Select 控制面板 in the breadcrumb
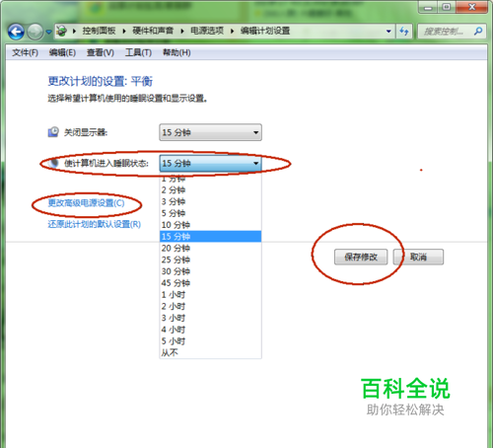 99,31
